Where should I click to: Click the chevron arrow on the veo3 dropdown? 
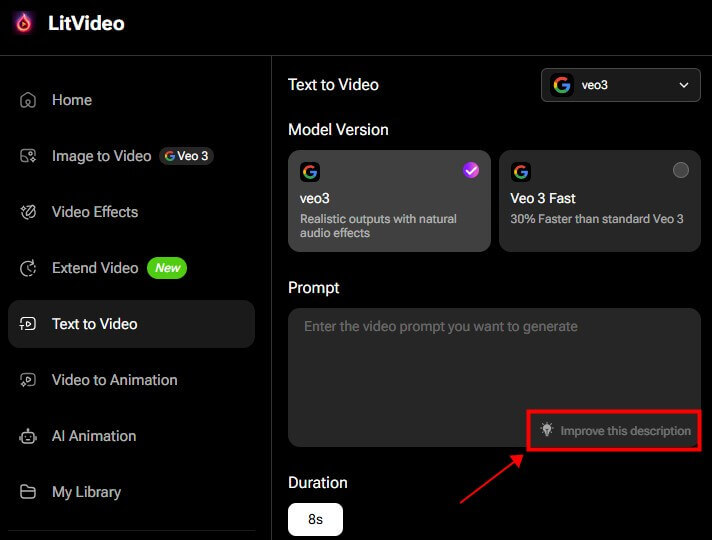684,85
